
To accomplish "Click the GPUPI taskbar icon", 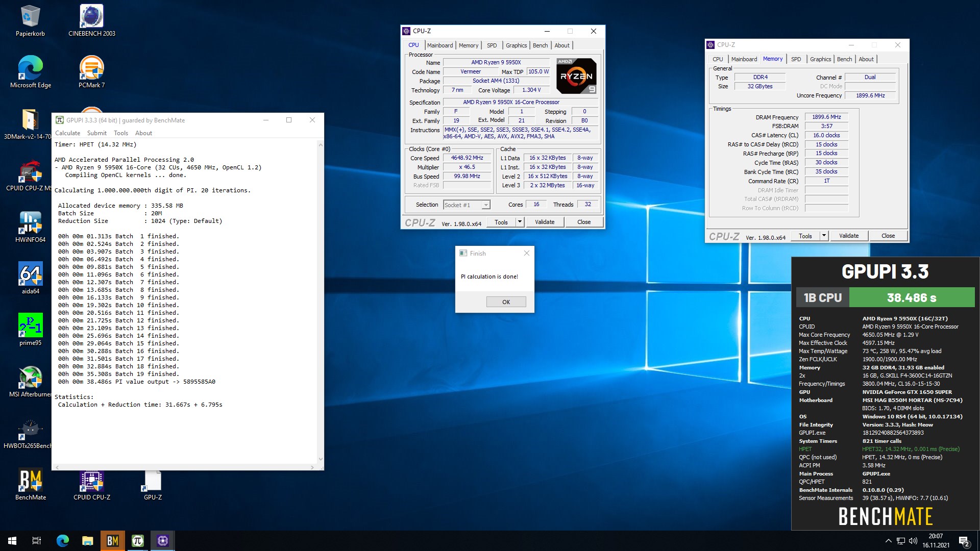I will tap(137, 541).
